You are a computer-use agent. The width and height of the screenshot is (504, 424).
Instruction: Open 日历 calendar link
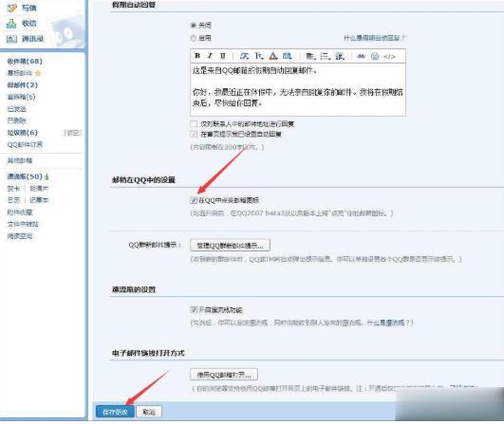pos(13,200)
